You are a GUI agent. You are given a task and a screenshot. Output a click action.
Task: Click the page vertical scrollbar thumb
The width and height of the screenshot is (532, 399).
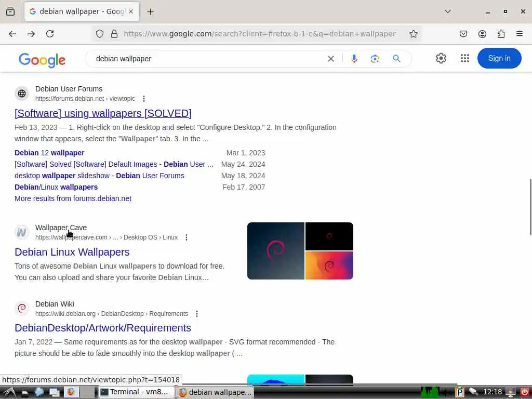[x=530, y=207]
